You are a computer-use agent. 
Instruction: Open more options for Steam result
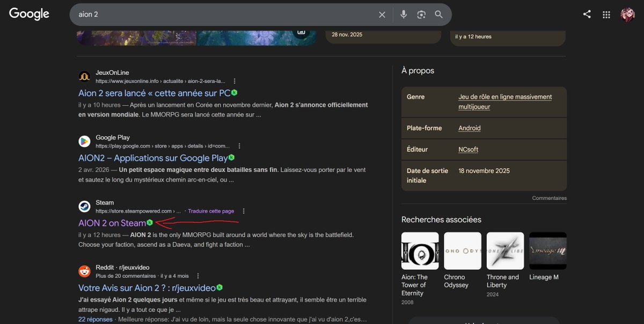click(x=244, y=211)
